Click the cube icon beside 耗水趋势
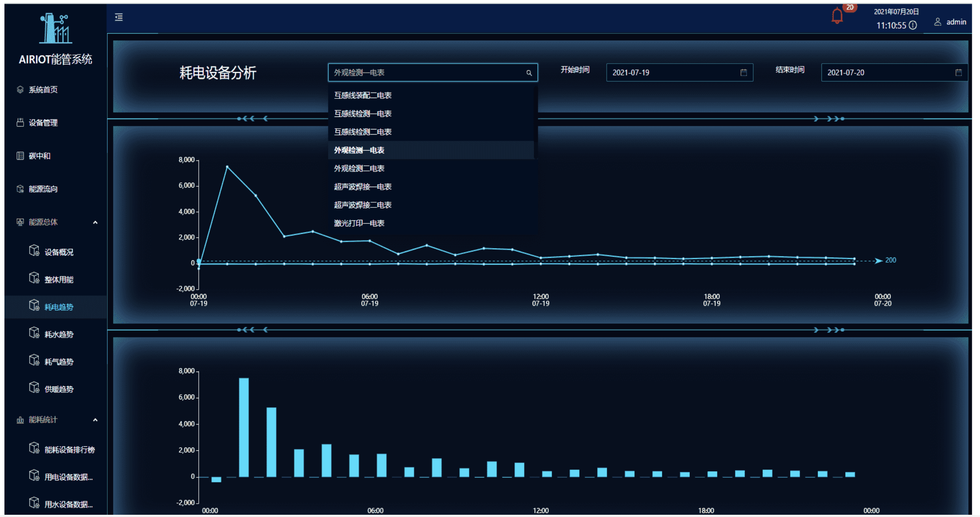The height and width of the screenshot is (517, 980). pyautogui.click(x=34, y=333)
